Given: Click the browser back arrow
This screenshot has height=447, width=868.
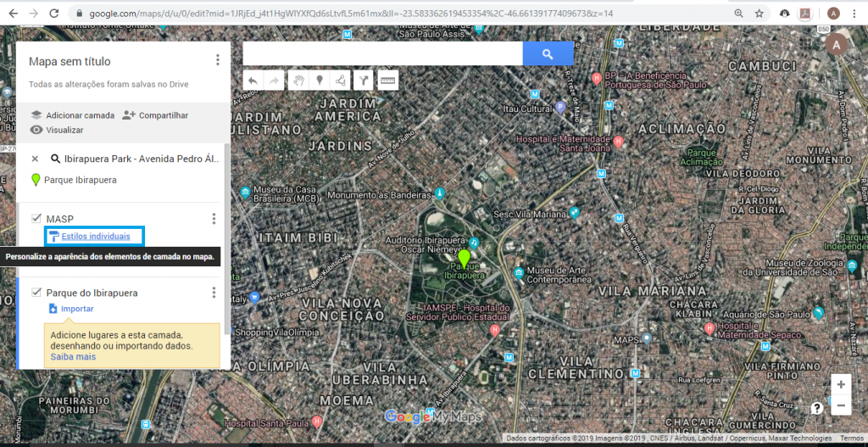Looking at the screenshot, I should click(x=14, y=14).
